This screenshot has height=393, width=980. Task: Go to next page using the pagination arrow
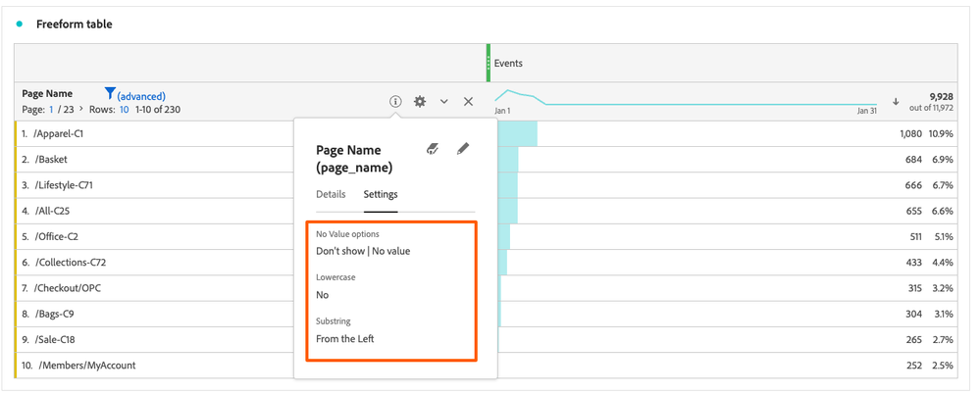click(x=81, y=110)
